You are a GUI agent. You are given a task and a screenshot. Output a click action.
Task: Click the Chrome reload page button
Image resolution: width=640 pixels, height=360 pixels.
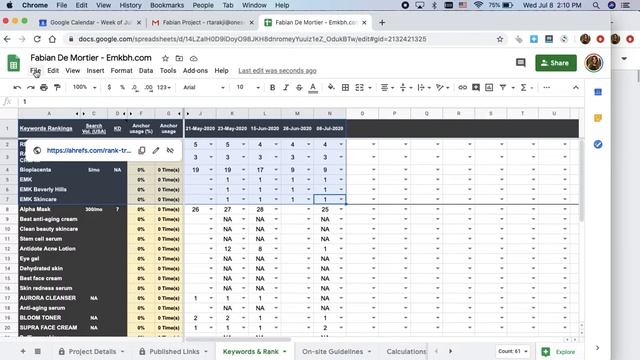(x=37, y=39)
